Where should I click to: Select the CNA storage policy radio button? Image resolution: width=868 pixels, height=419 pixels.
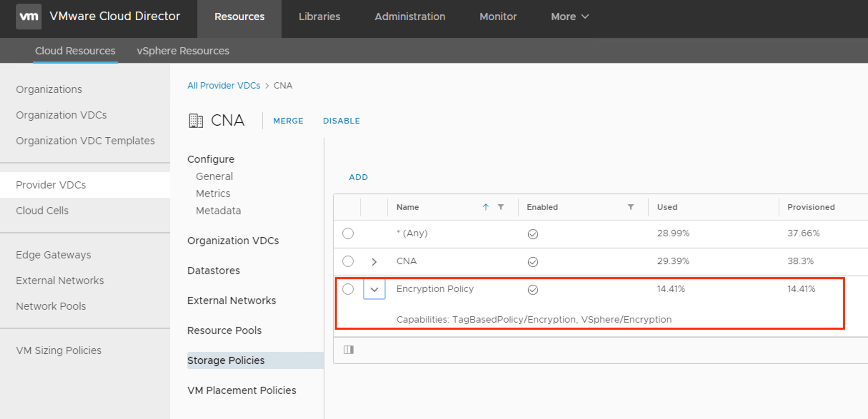[x=348, y=261]
